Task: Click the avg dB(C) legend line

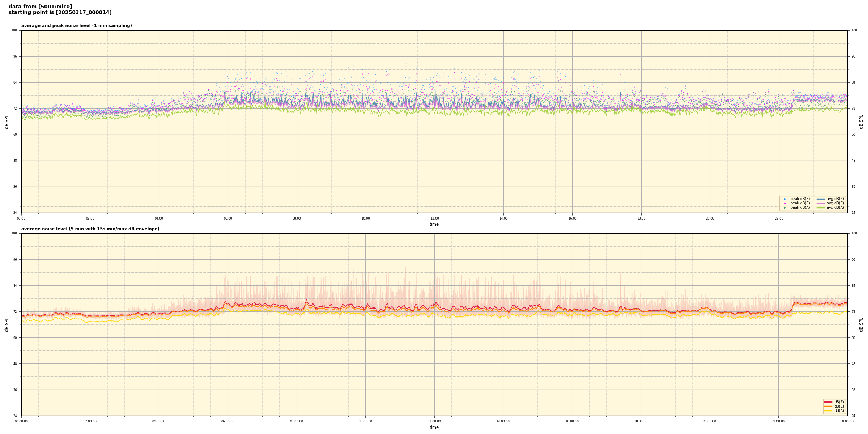Action: [x=821, y=203]
